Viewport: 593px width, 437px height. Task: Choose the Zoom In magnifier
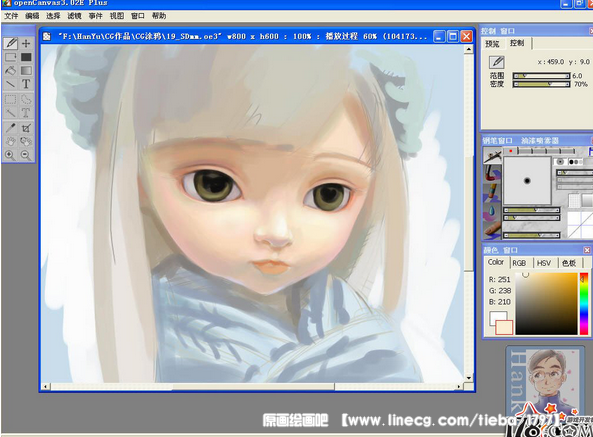11,155
